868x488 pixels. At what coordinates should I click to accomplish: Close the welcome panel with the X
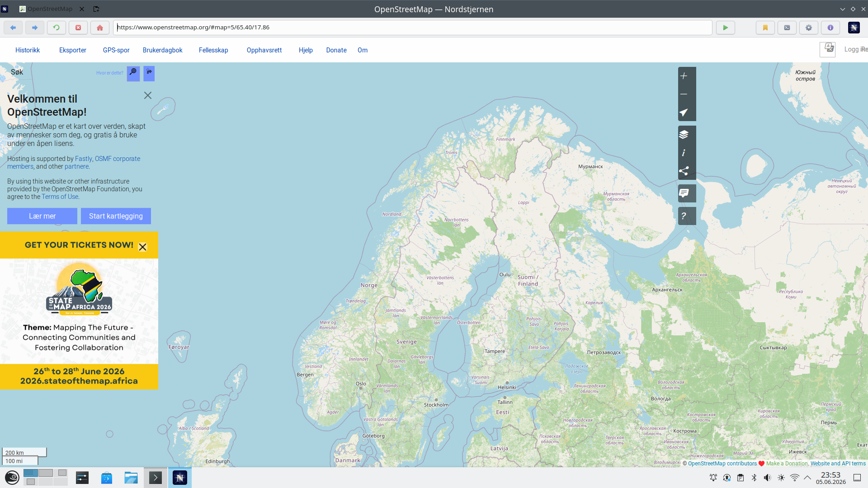tap(148, 95)
